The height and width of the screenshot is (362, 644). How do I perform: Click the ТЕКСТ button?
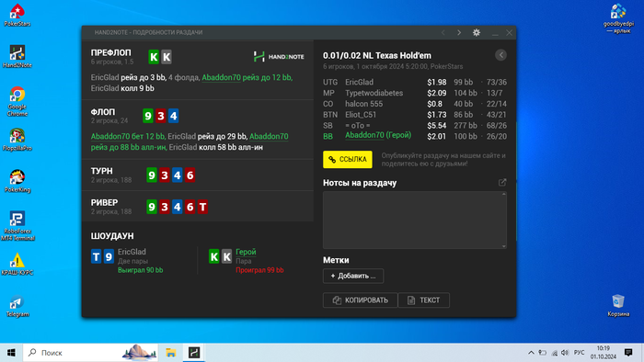coord(424,300)
